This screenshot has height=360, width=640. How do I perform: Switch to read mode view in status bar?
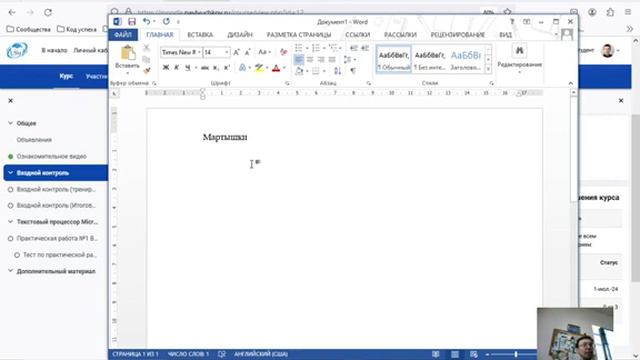(436, 354)
